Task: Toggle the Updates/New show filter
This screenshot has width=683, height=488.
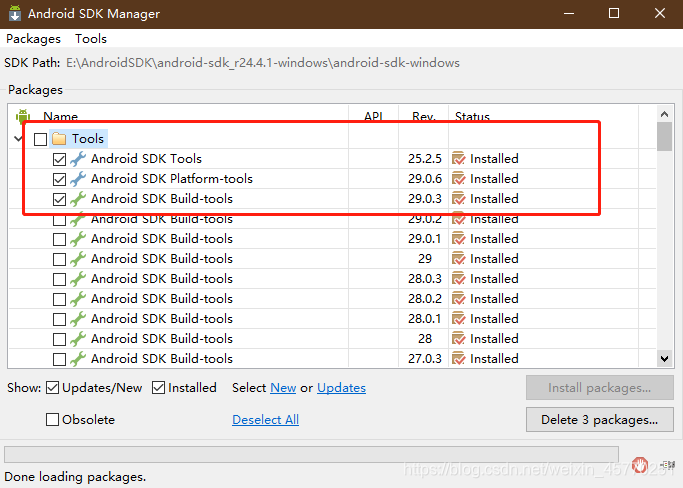Action: click(x=52, y=387)
